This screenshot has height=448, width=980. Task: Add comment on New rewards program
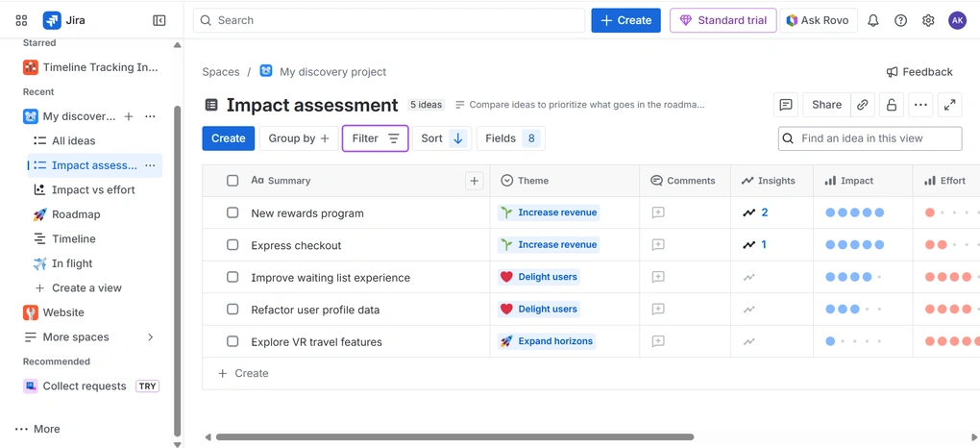coord(657,212)
